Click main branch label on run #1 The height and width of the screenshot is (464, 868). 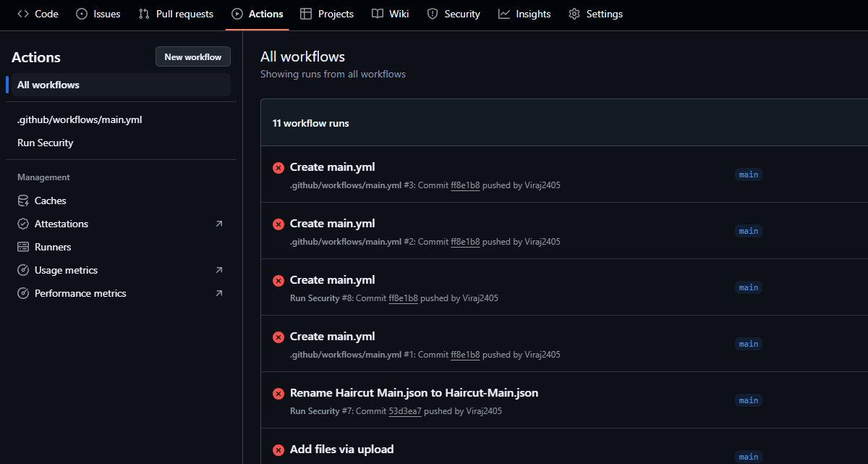pos(749,344)
